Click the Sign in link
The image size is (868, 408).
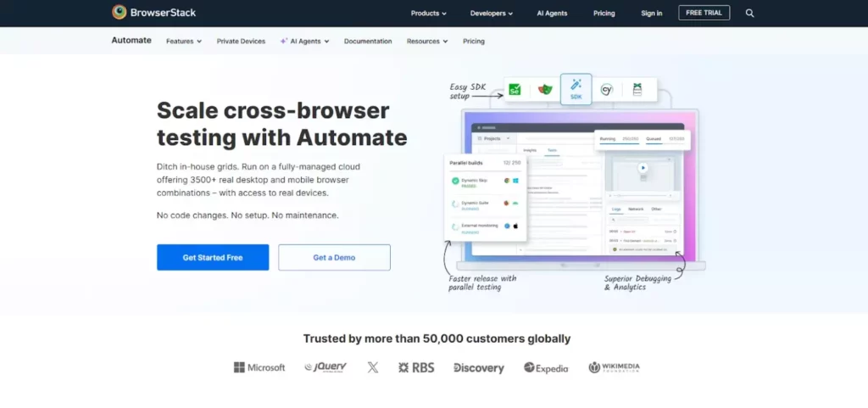pos(652,14)
